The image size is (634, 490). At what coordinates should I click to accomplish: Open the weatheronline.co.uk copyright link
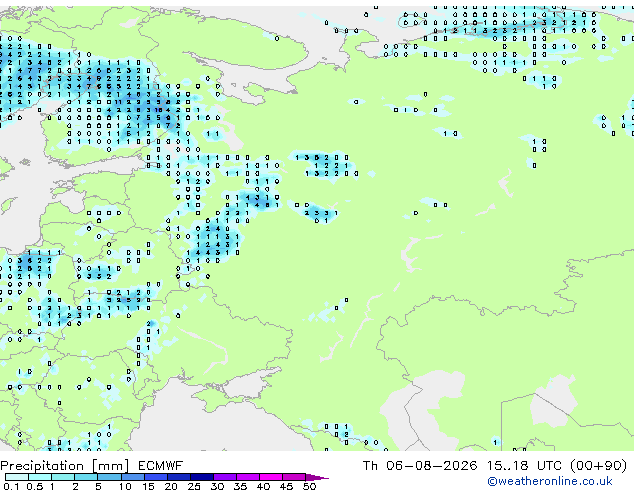tap(549, 481)
